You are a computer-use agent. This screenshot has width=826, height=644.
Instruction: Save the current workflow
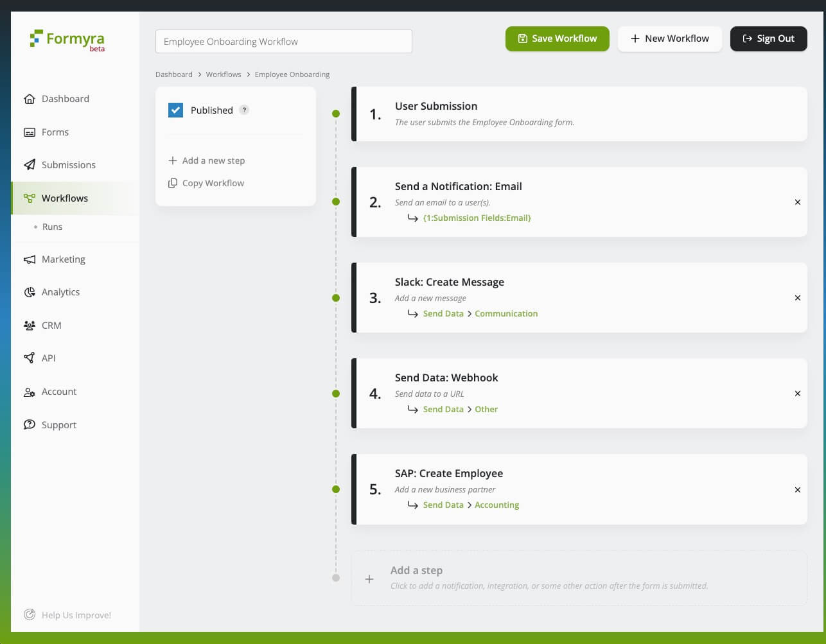click(557, 39)
